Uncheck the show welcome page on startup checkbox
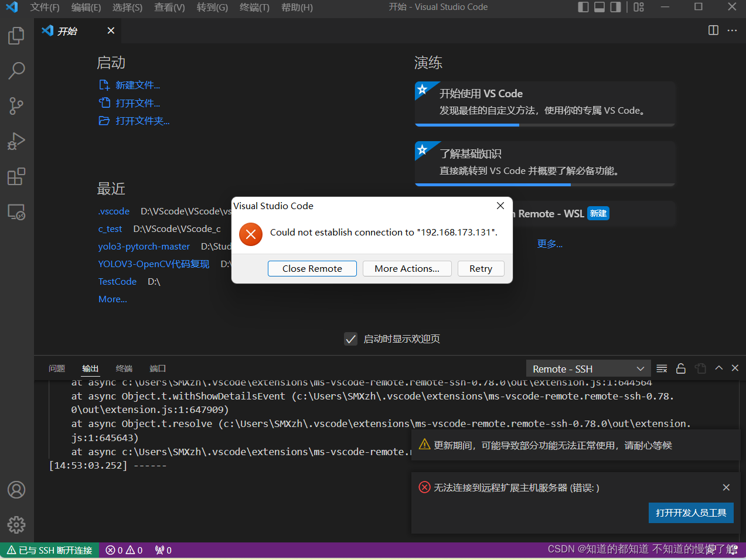Image resolution: width=746 pixels, height=560 pixels. point(351,339)
